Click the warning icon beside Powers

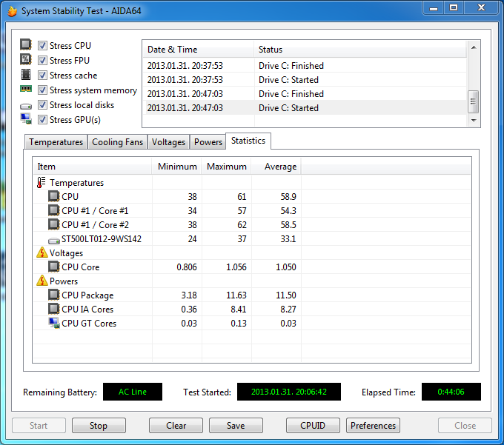click(x=42, y=281)
